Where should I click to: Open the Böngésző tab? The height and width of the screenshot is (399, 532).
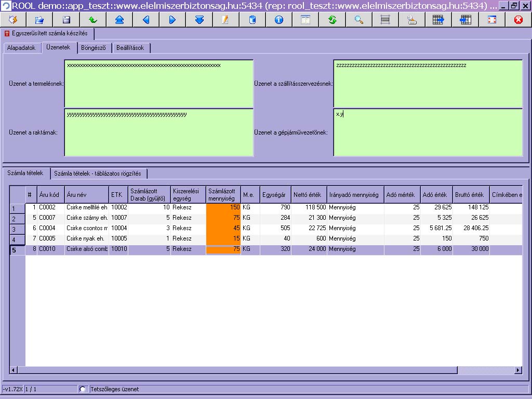94,48
